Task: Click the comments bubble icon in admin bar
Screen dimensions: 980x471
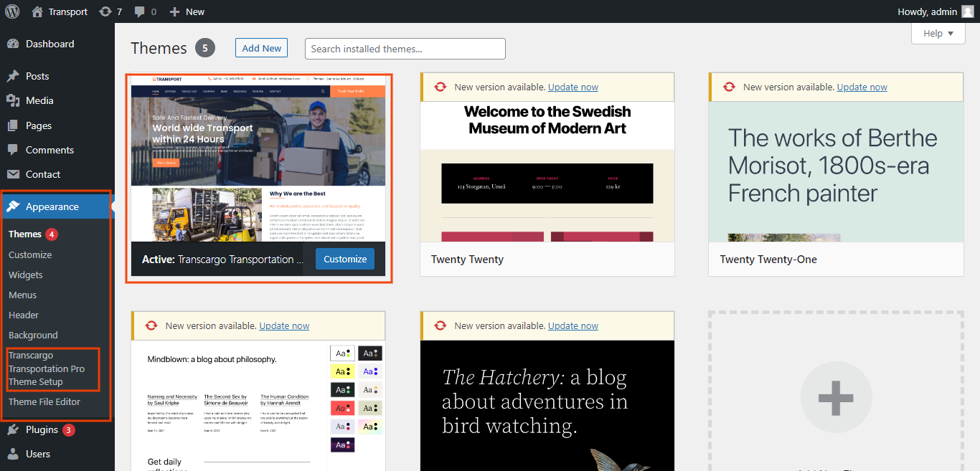Action: [x=138, y=11]
